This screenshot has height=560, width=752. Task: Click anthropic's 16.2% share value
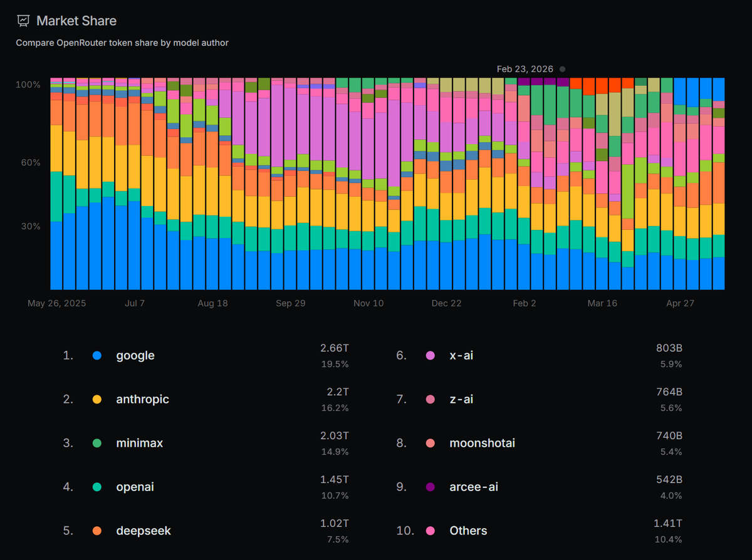click(336, 408)
